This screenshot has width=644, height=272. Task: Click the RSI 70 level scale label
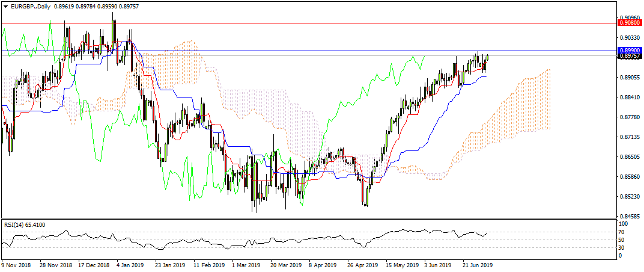pyautogui.click(x=624, y=232)
